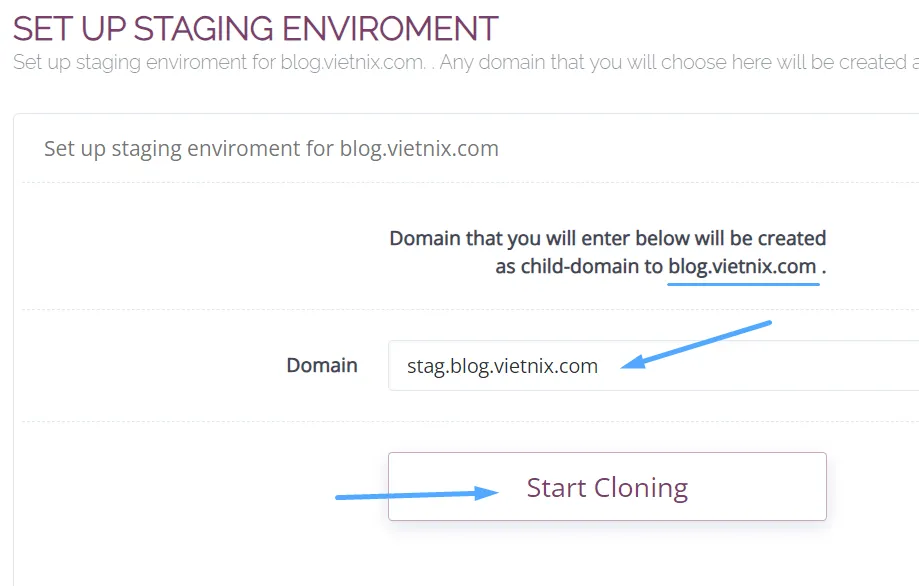919x586 pixels.
Task: Select the SET UP STAGING ENVIROMENT heading
Action: click(x=255, y=28)
